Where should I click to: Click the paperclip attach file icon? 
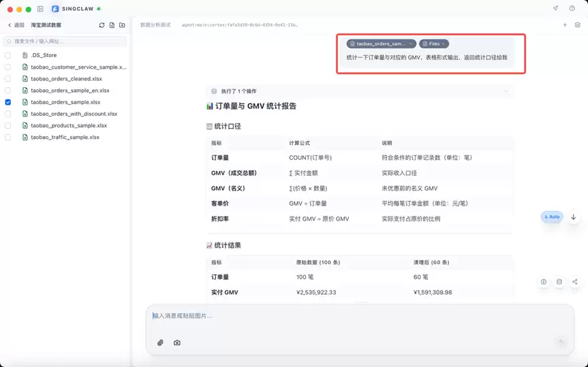(160, 342)
